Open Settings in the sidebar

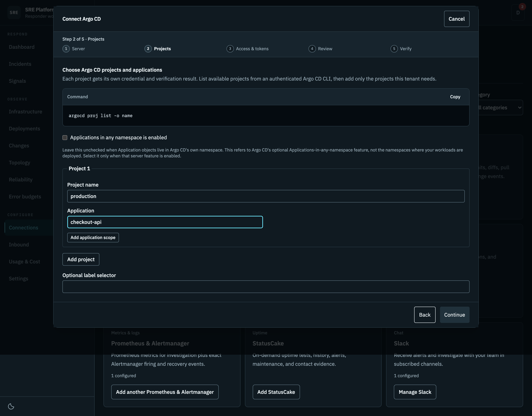coord(18,279)
